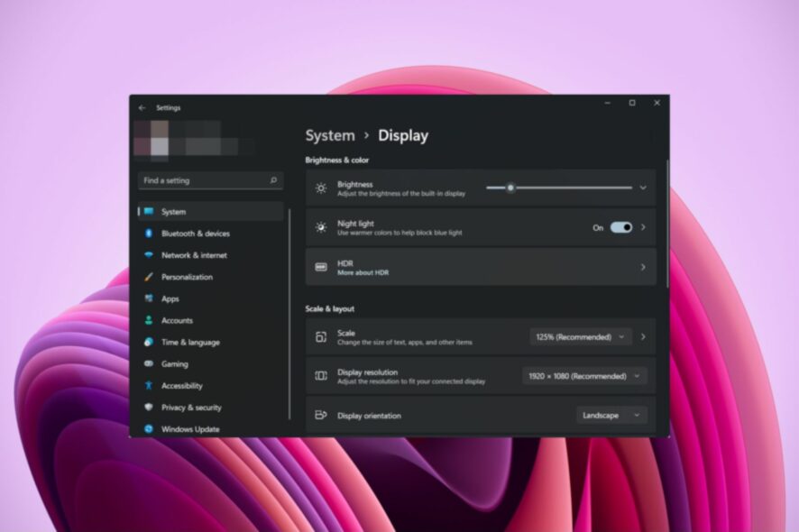Click the back arrow in Settings

(142, 108)
